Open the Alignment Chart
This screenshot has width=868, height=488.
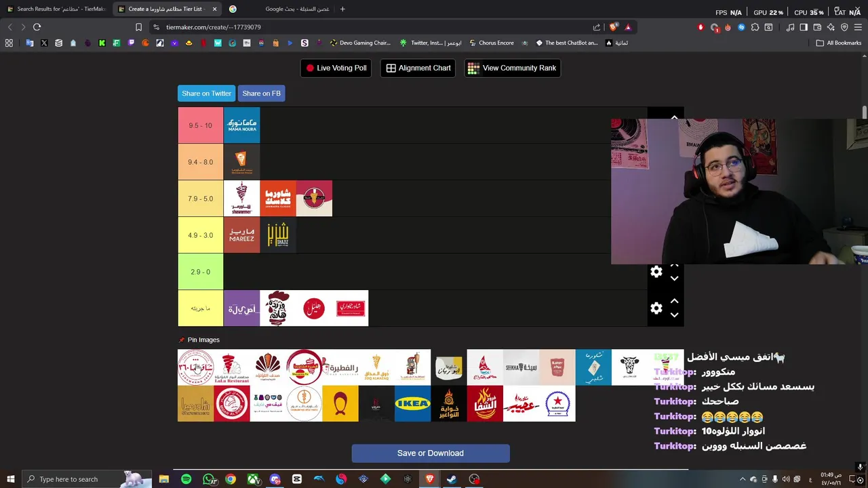418,68
